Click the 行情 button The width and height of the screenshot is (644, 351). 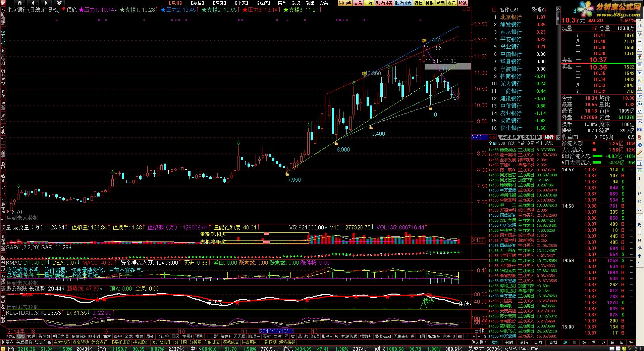(419, 3)
